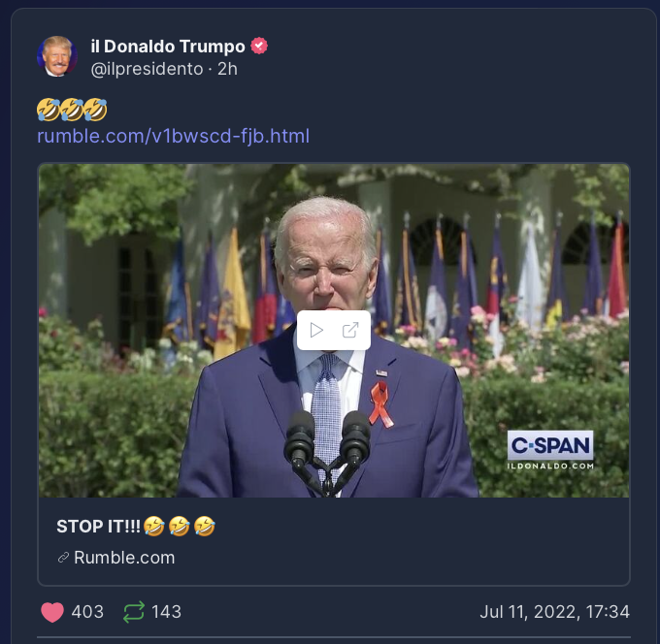View the 403 likes count
This screenshot has width=660, height=644.
tap(87, 612)
